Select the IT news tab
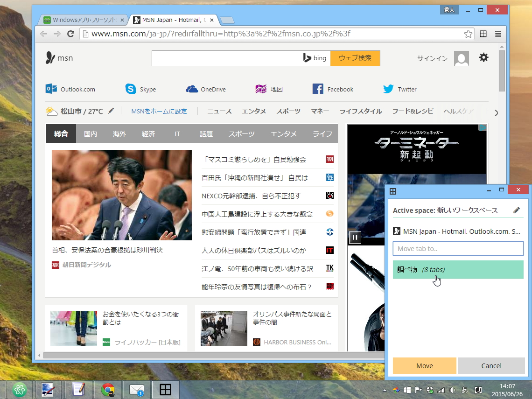 177,133
